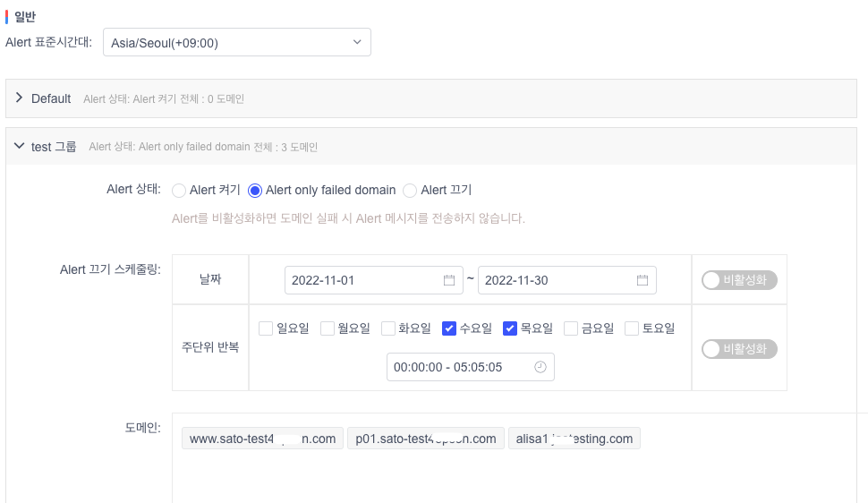Image resolution: width=868 pixels, height=503 pixels.
Task: Toggle the 주단위 반복 비활성화 switch
Action: (739, 349)
